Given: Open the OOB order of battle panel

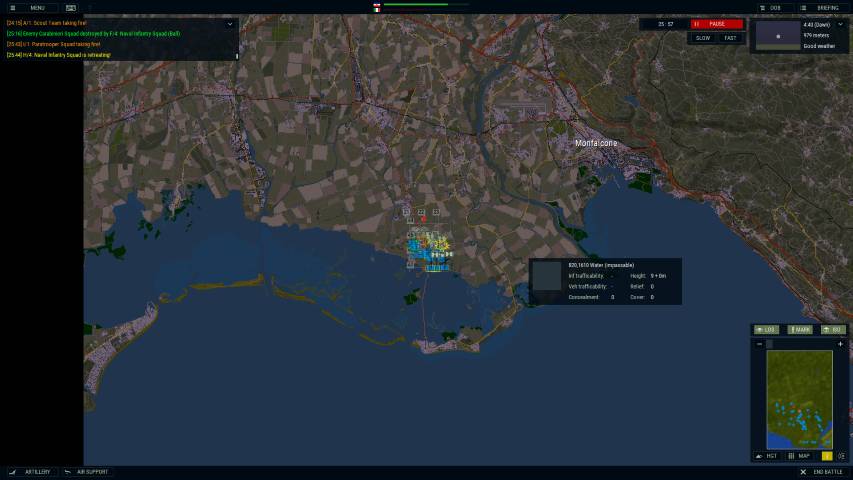Looking at the screenshot, I should coord(769,7).
